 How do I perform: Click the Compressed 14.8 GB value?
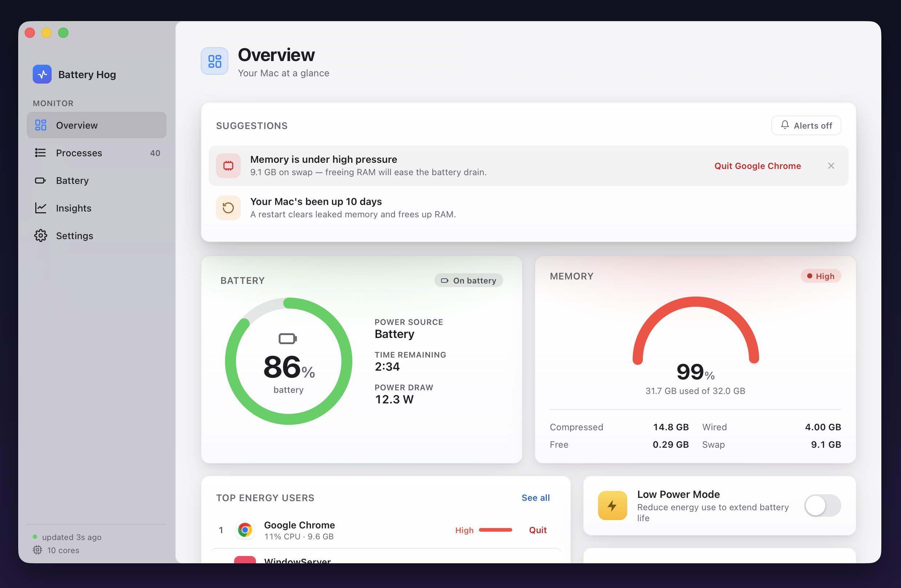[670, 427]
